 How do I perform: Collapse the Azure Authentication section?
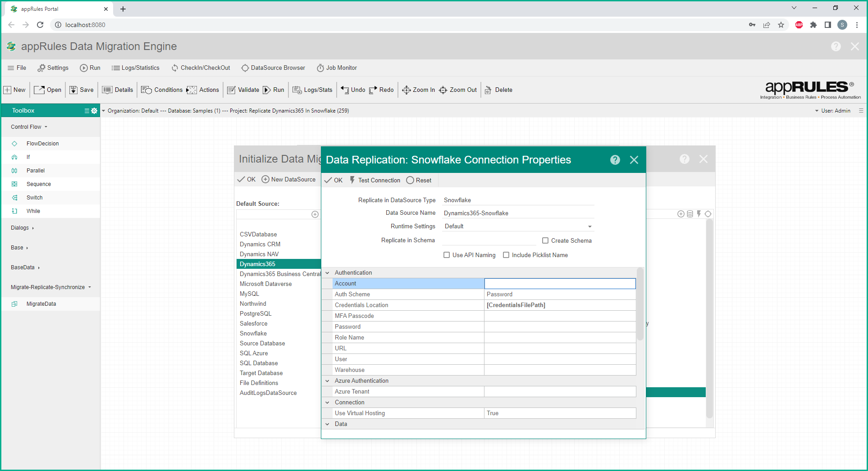pos(328,381)
